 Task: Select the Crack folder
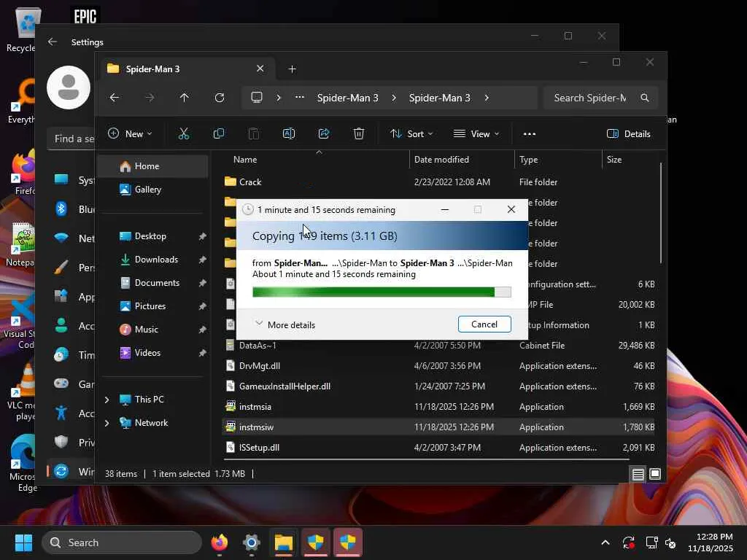coord(438,182)
